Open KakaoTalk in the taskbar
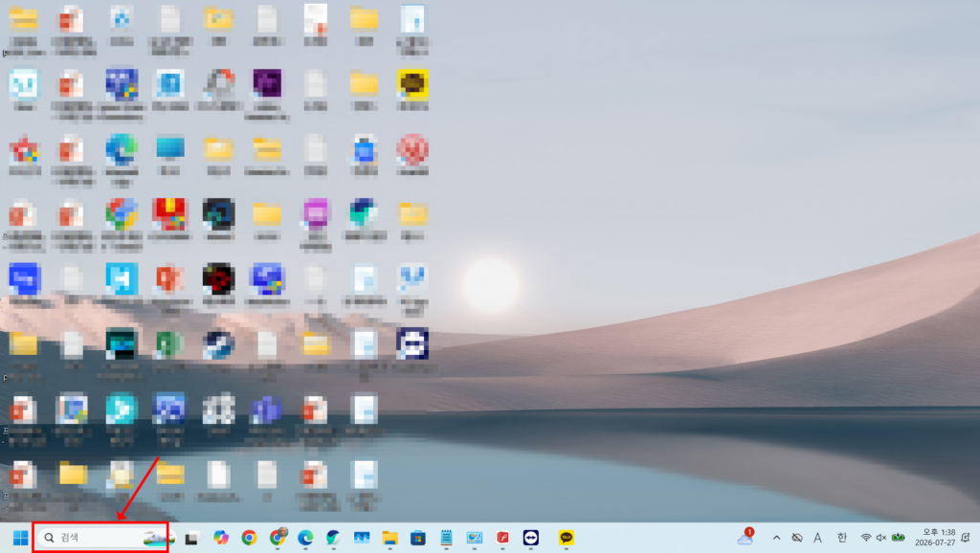This screenshot has width=980, height=553. pos(567,538)
